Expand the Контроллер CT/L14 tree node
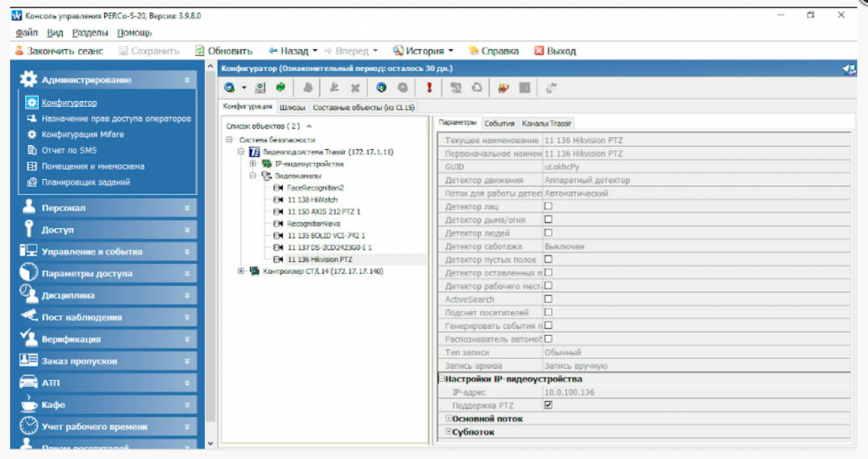This screenshot has width=868, height=459. (x=242, y=271)
